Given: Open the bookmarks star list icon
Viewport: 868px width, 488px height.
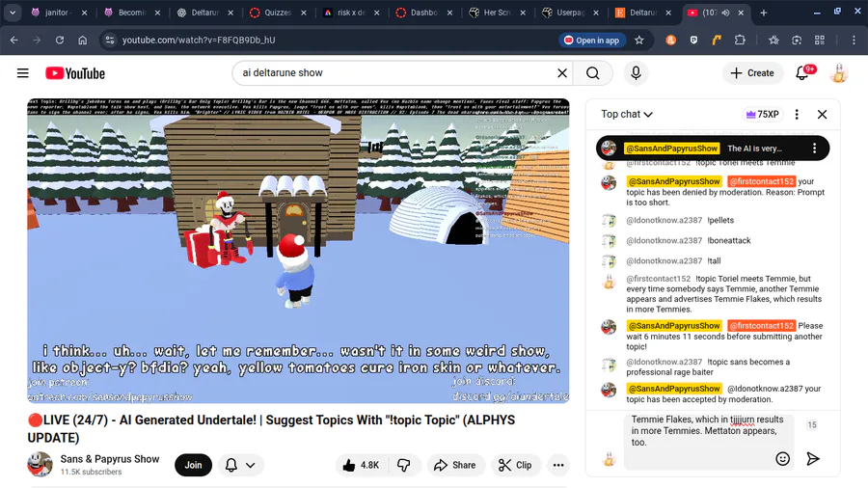Looking at the screenshot, I should tap(773, 40).
